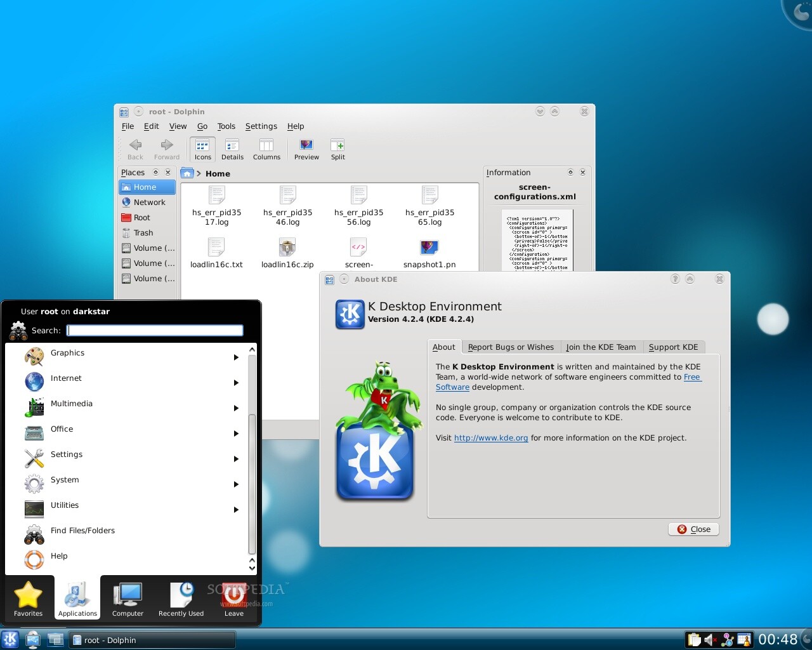Click the volume icon in the system tray
The height and width of the screenshot is (650, 812).
pos(709,639)
